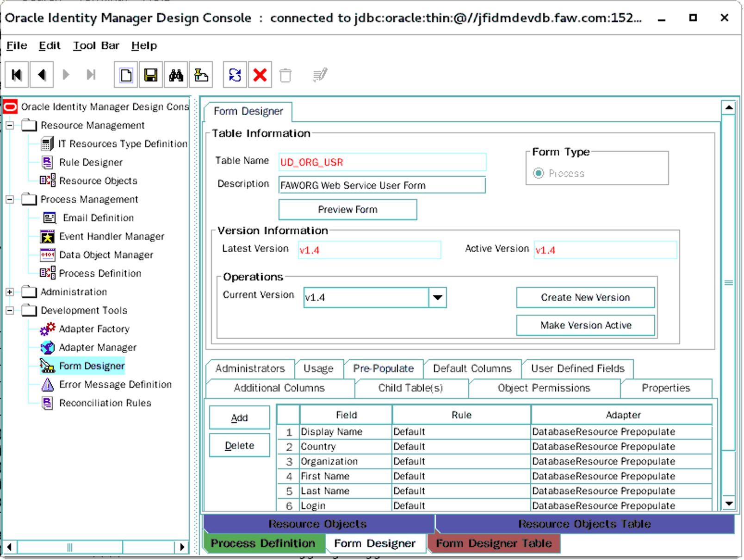Screen dimensions: 744x560
Task: Click Make Version Active button
Action: point(586,325)
